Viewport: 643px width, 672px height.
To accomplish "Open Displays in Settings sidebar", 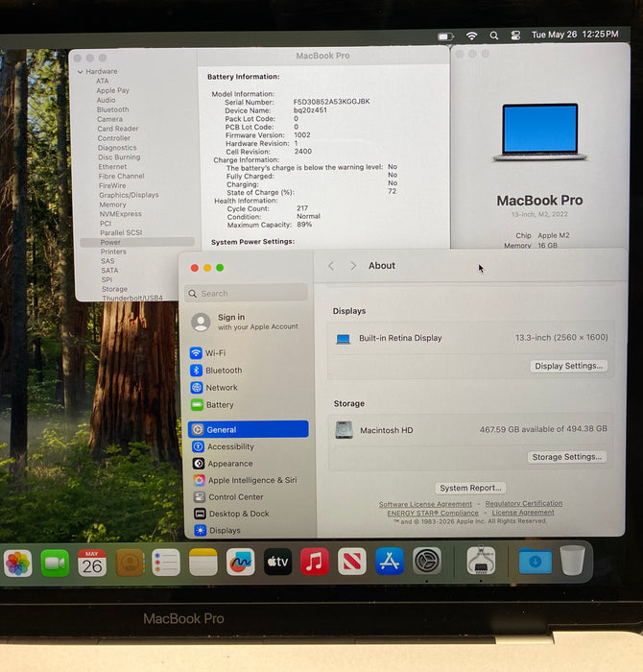I will click(249, 530).
